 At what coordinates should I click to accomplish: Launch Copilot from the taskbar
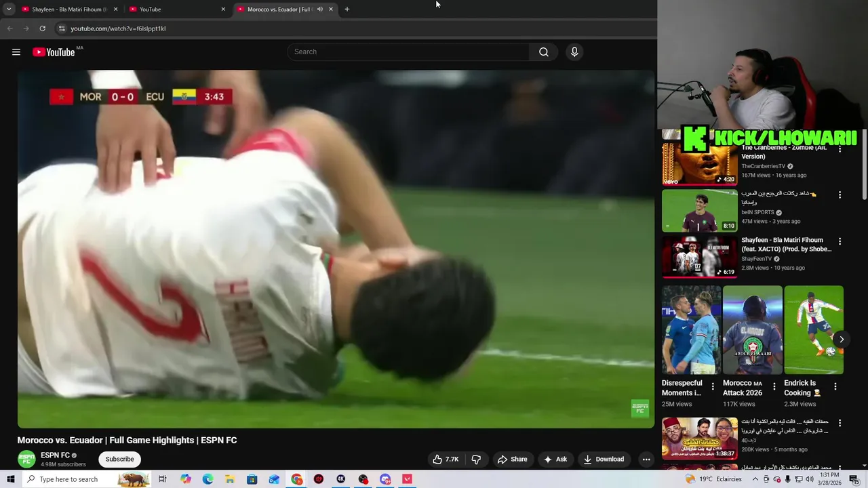point(186,479)
